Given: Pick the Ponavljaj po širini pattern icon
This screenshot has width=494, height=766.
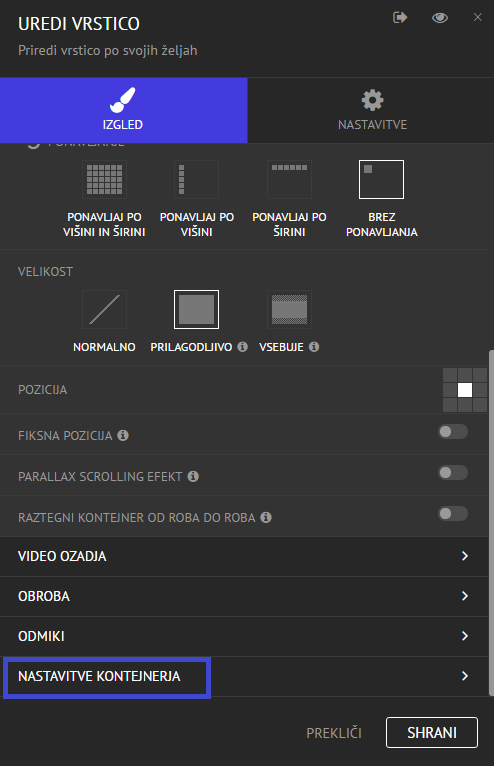Looking at the screenshot, I should click(x=289, y=179).
